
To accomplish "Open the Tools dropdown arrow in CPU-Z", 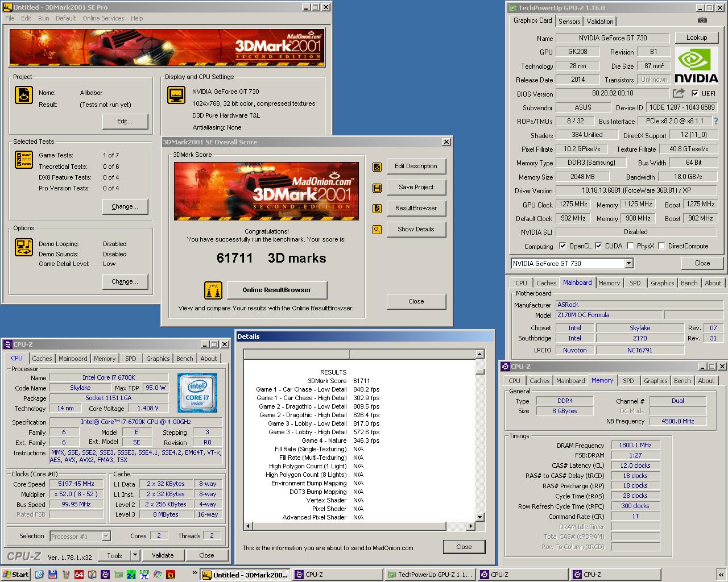I will coord(135,555).
